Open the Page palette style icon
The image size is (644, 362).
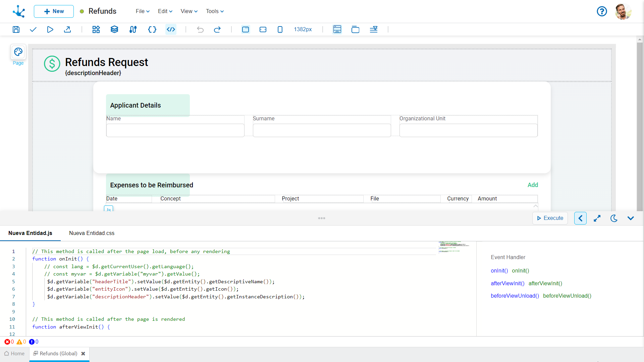tap(18, 52)
